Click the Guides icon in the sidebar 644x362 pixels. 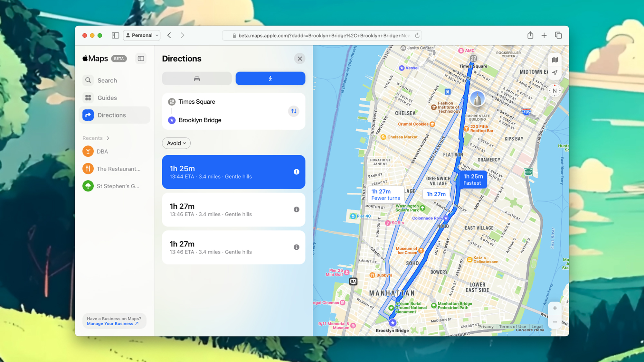89,97
